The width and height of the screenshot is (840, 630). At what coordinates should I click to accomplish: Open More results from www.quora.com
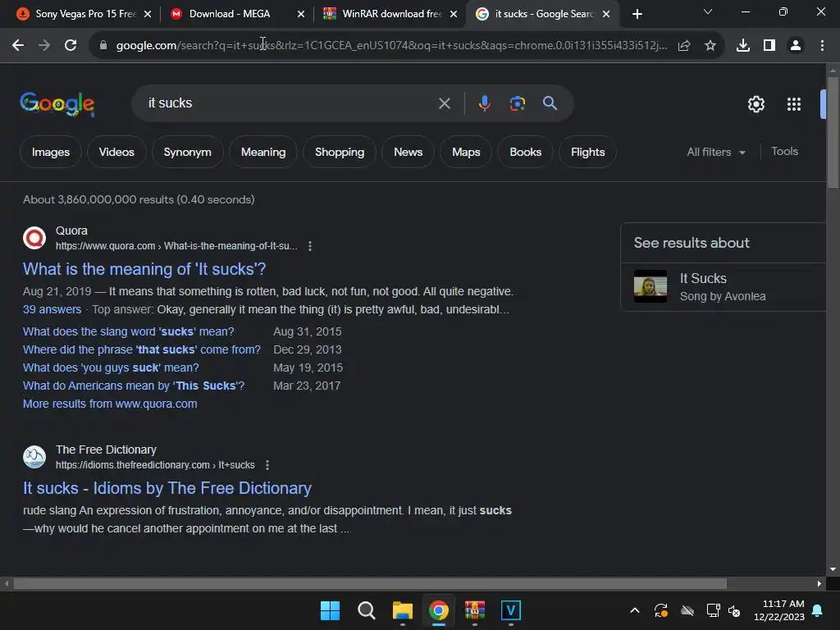point(110,404)
